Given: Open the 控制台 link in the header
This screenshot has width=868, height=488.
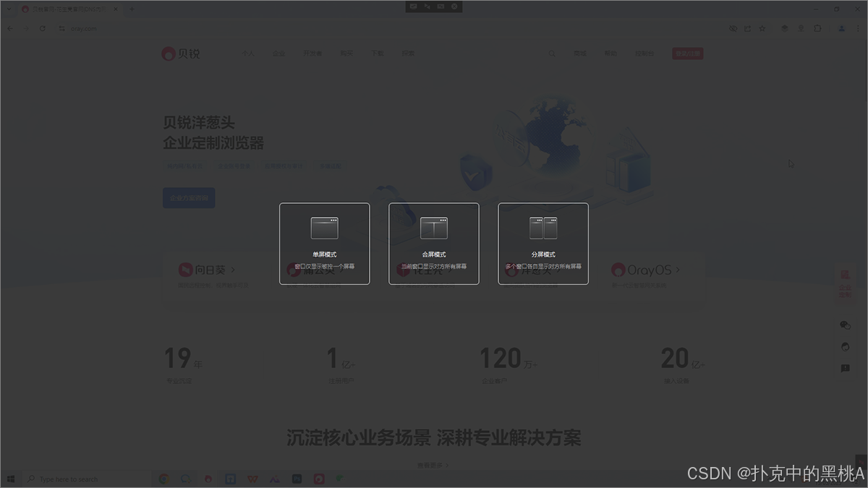Looking at the screenshot, I should click(x=644, y=53).
